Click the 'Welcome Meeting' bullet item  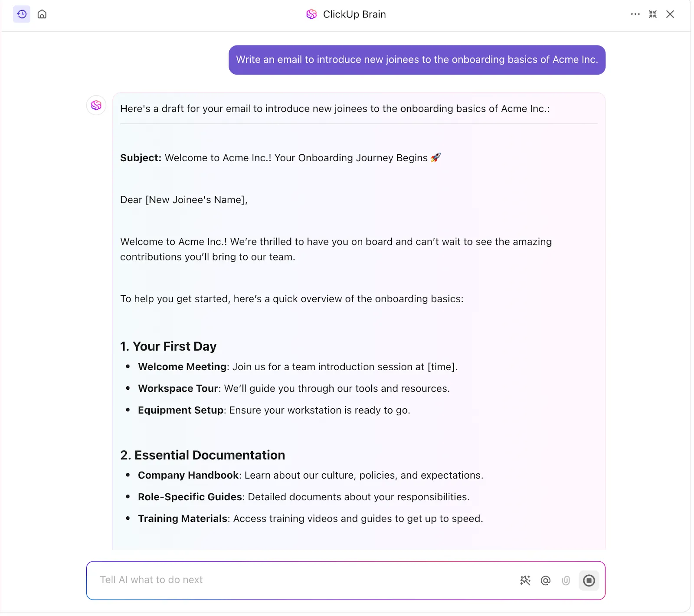click(298, 367)
